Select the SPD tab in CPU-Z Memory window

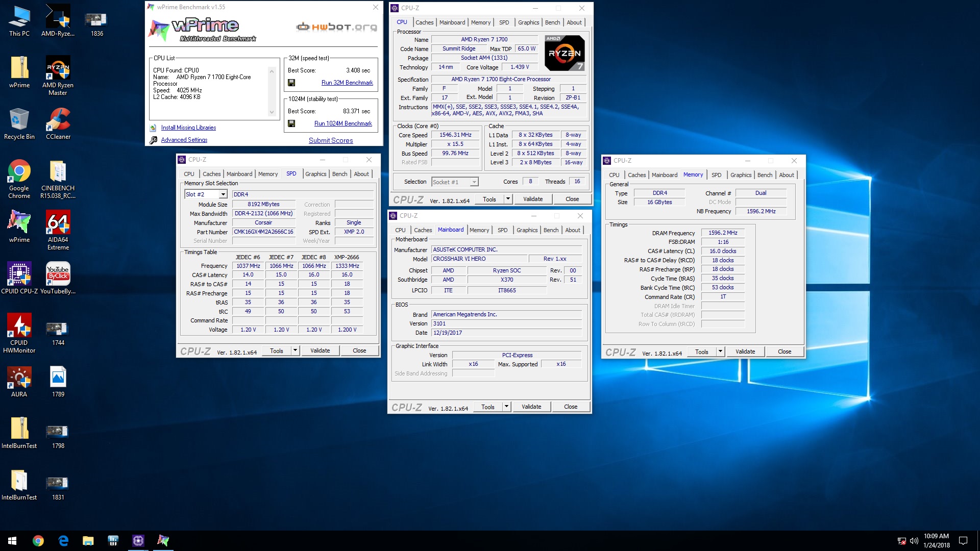click(x=716, y=175)
